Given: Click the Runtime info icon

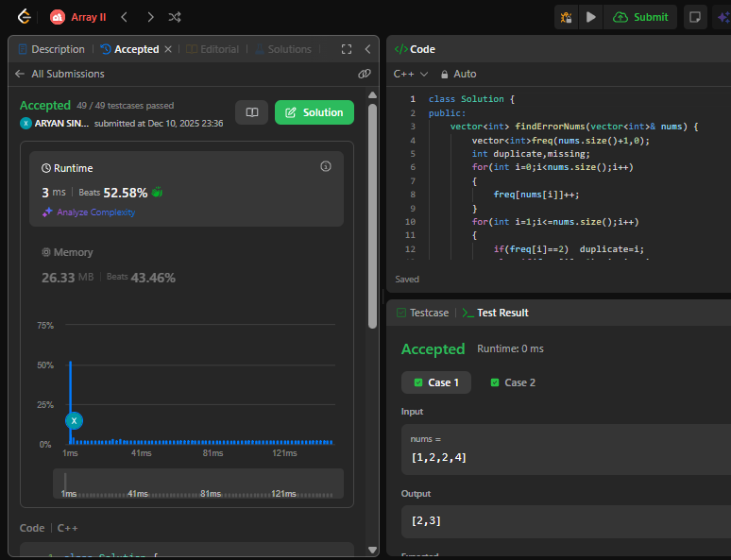Looking at the screenshot, I should click(326, 166).
